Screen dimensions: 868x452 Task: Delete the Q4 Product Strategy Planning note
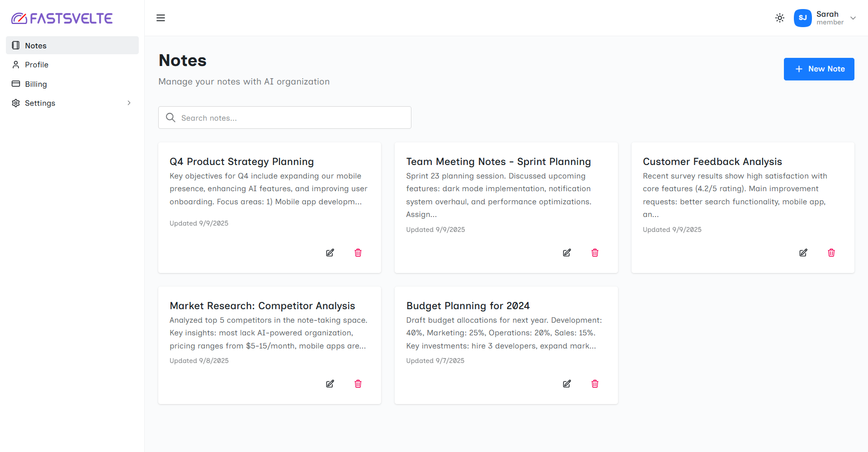(358, 253)
